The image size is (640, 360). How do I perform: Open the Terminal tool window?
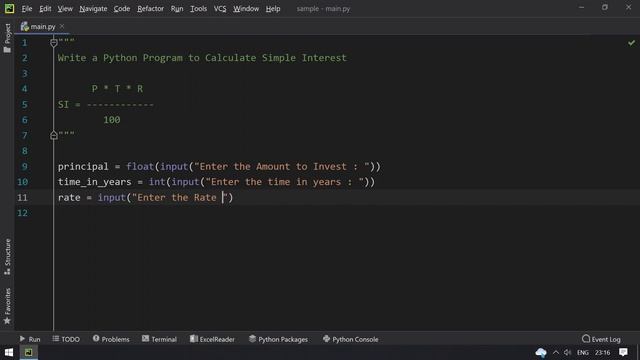(159, 339)
